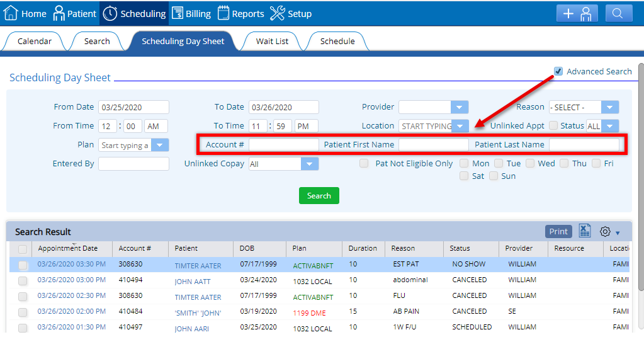
Task: Click the To Time minutes field
Action: [282, 126]
